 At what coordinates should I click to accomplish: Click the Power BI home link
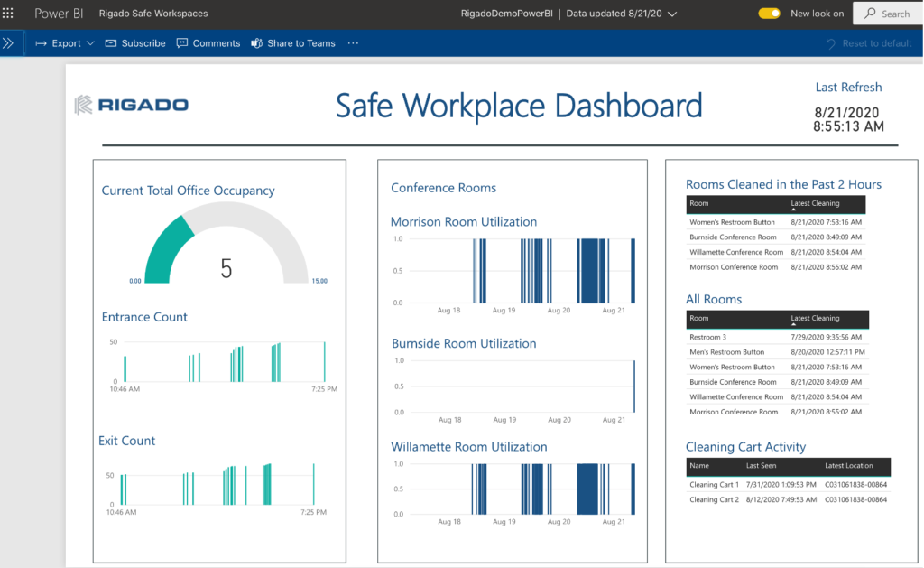click(x=59, y=13)
